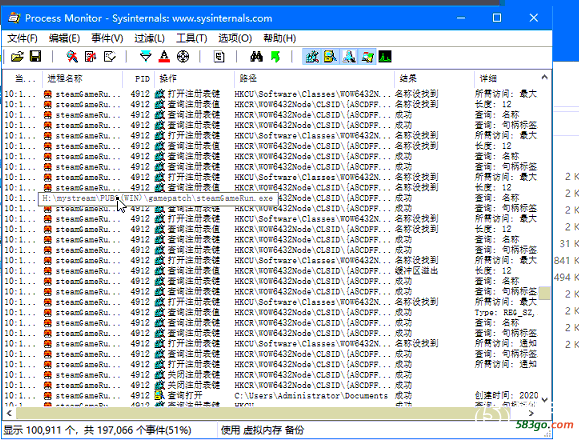Sort by the 详细 column header

506,78
